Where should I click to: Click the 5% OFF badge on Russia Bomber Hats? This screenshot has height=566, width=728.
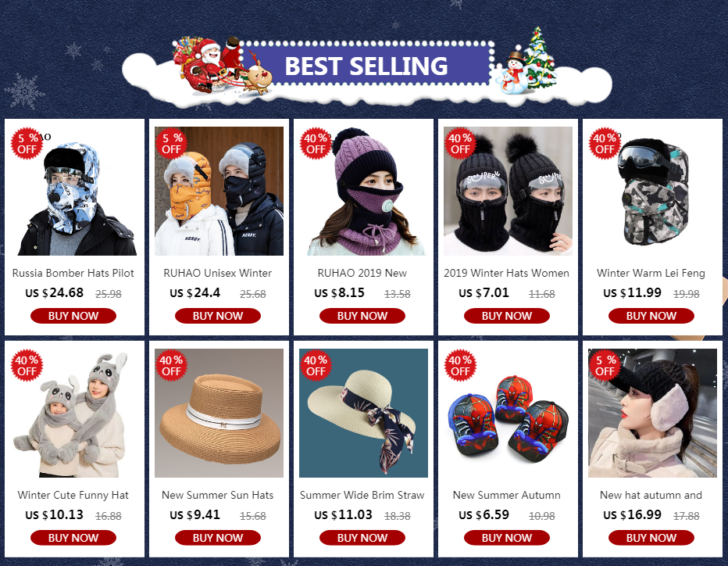point(27,144)
